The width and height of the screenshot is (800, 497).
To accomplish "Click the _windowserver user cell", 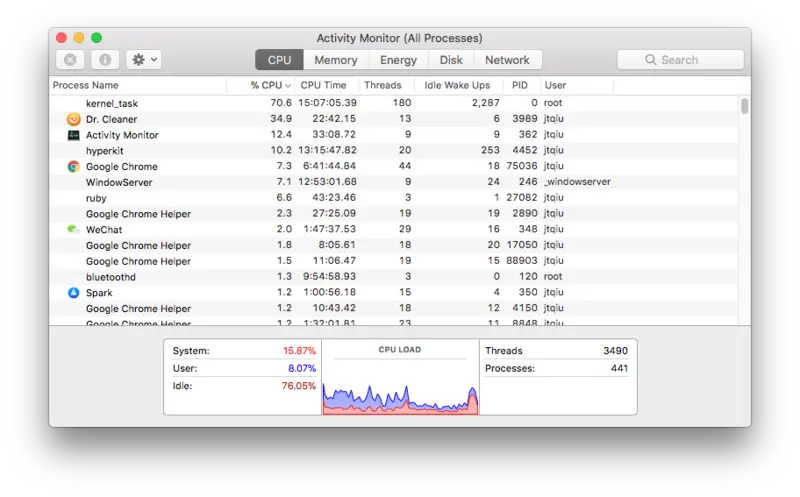I will 577,182.
